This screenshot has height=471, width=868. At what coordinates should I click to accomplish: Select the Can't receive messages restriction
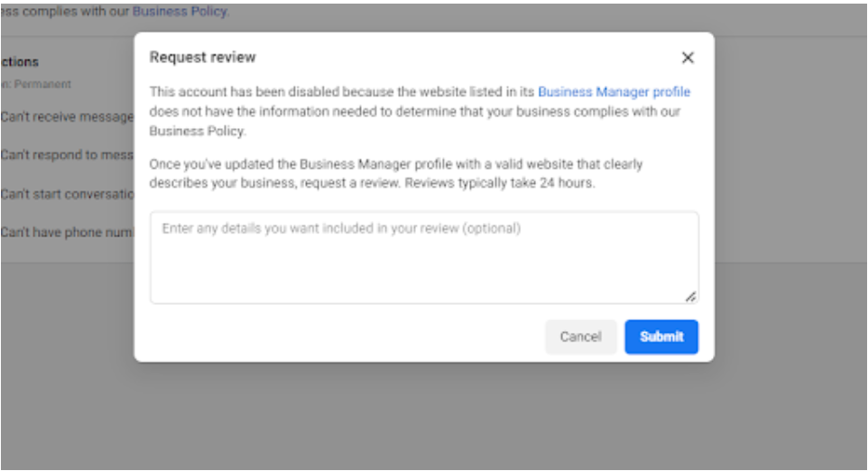[67, 117]
